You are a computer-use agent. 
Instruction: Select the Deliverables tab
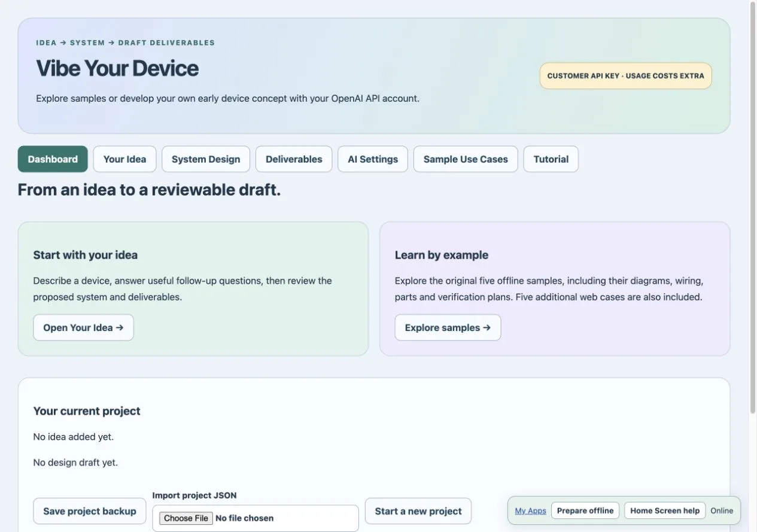(294, 159)
